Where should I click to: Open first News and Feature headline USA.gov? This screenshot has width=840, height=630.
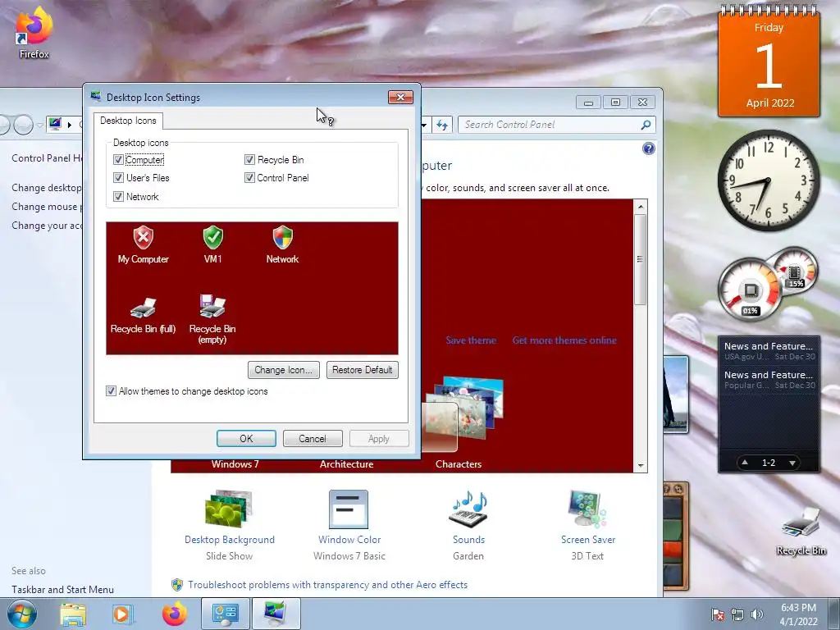pos(769,351)
